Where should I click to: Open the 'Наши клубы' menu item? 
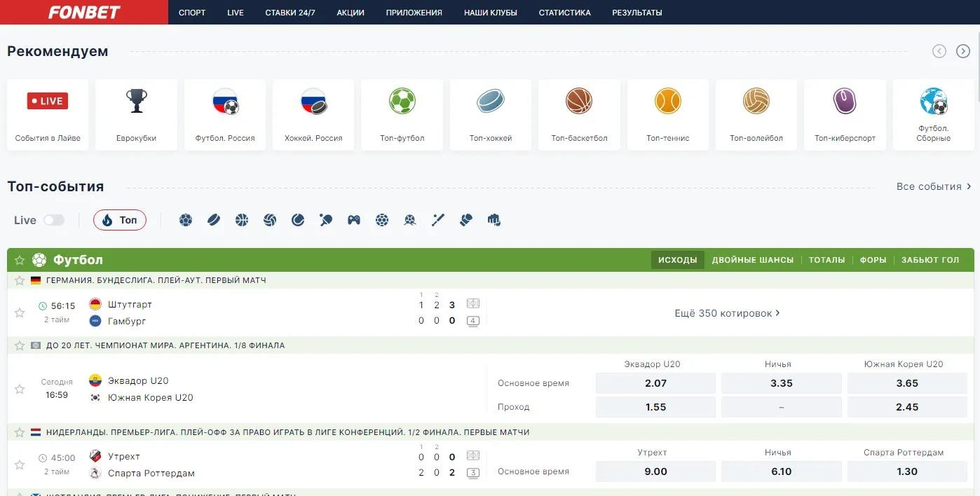[x=491, y=13]
